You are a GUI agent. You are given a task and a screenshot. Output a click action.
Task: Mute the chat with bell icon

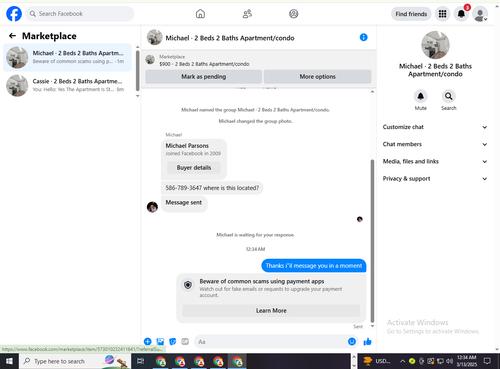click(x=421, y=96)
